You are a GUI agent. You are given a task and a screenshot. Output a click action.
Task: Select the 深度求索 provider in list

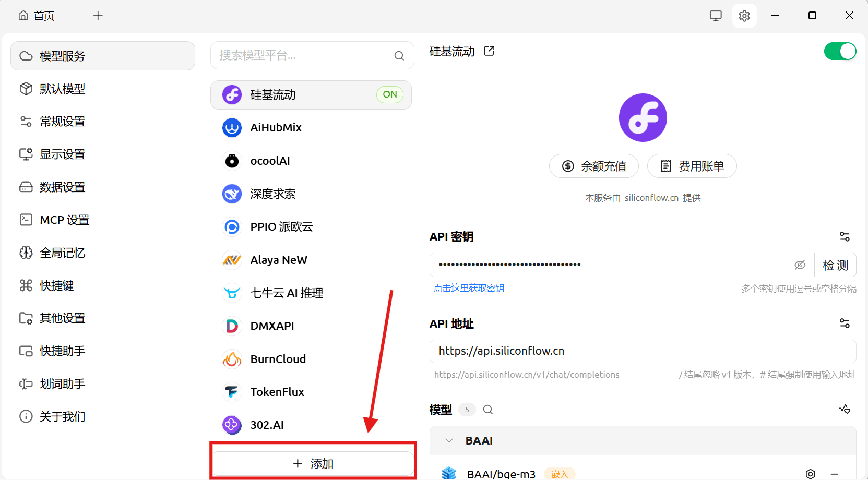click(x=273, y=194)
